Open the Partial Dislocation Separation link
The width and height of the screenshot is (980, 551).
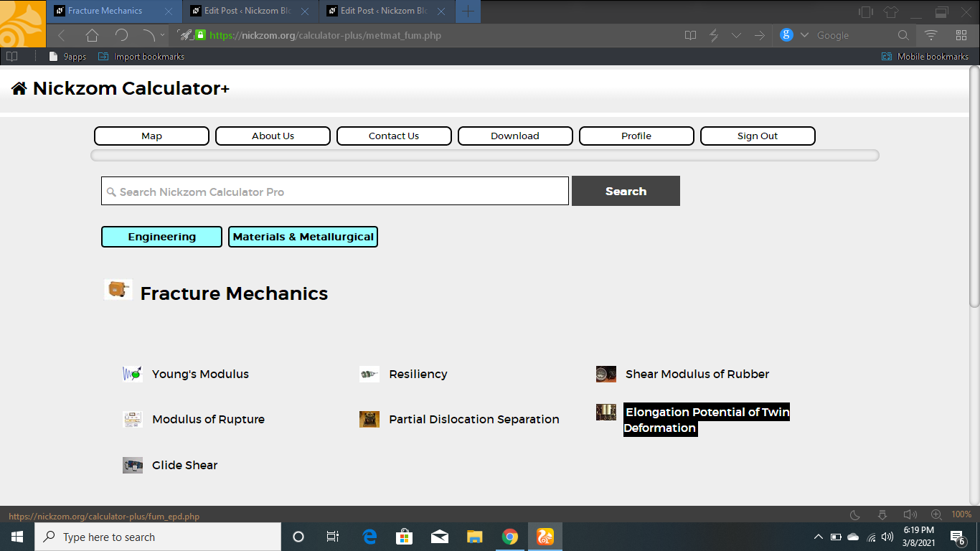pos(474,420)
